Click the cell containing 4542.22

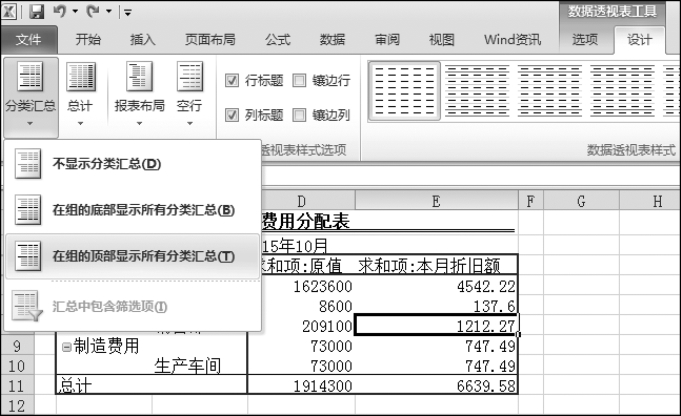point(436,287)
